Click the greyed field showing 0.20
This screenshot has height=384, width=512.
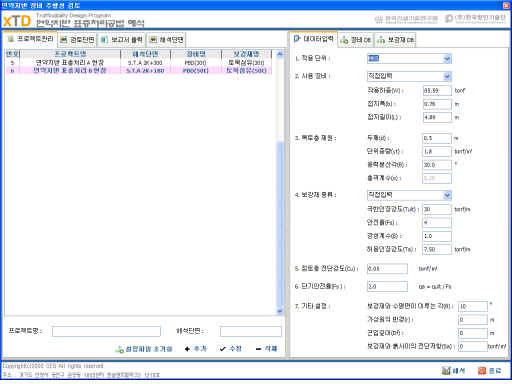(437, 178)
